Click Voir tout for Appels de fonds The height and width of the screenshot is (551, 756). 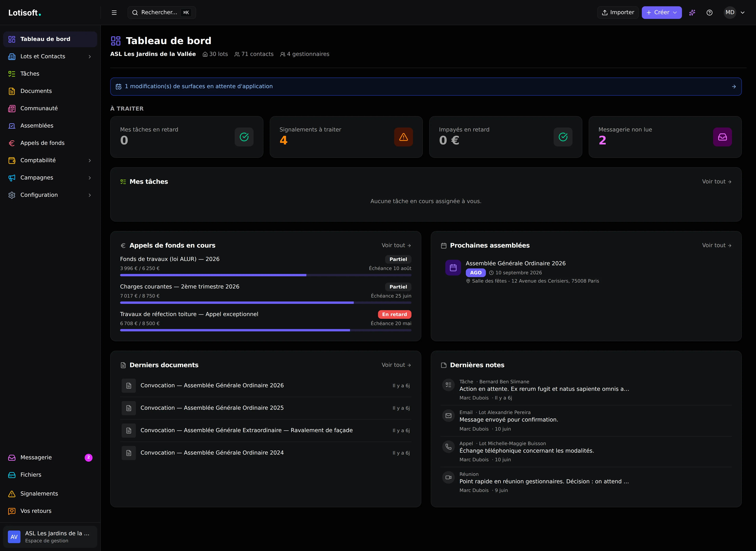tap(396, 245)
